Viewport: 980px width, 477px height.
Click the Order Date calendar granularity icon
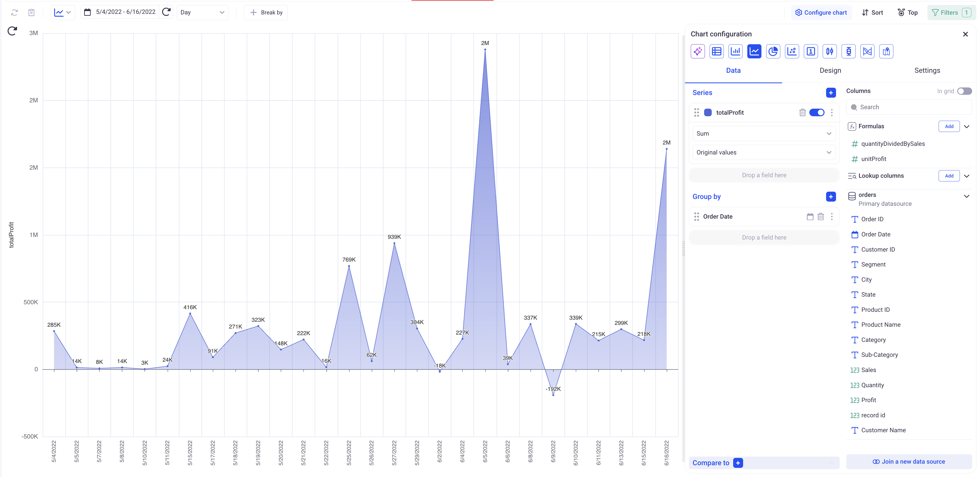[x=810, y=217]
